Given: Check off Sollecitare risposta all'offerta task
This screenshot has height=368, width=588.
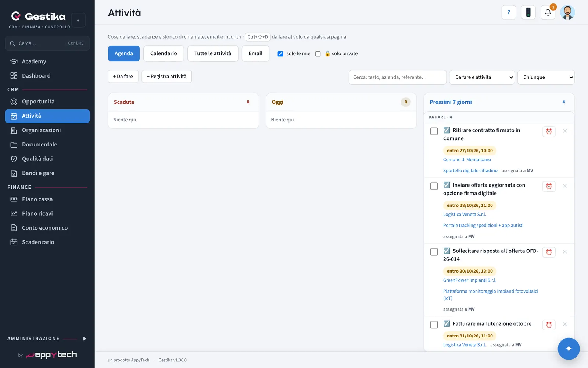Looking at the screenshot, I should point(434,252).
